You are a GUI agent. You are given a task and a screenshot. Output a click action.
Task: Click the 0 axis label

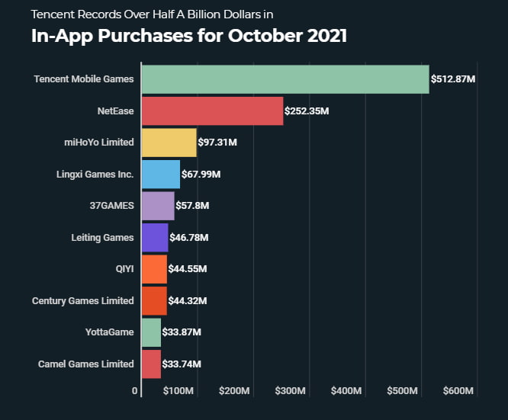pyautogui.click(x=135, y=391)
